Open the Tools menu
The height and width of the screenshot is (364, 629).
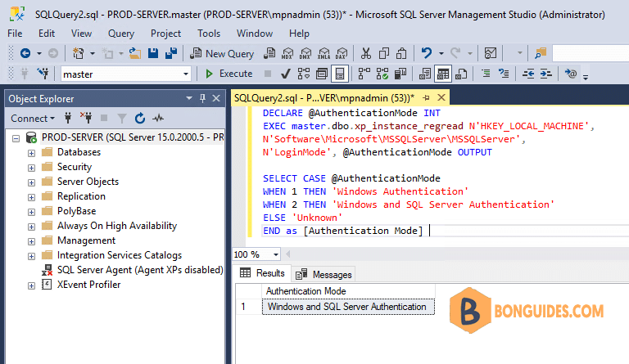pos(209,34)
